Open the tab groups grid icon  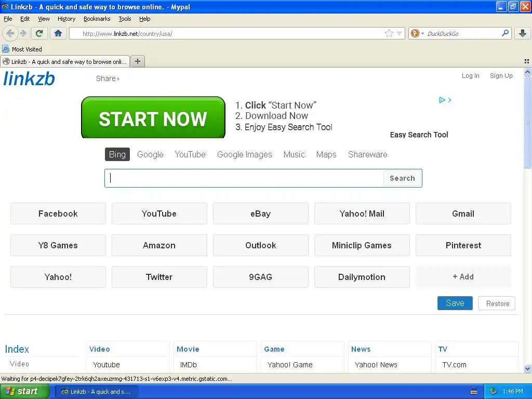tap(527, 61)
